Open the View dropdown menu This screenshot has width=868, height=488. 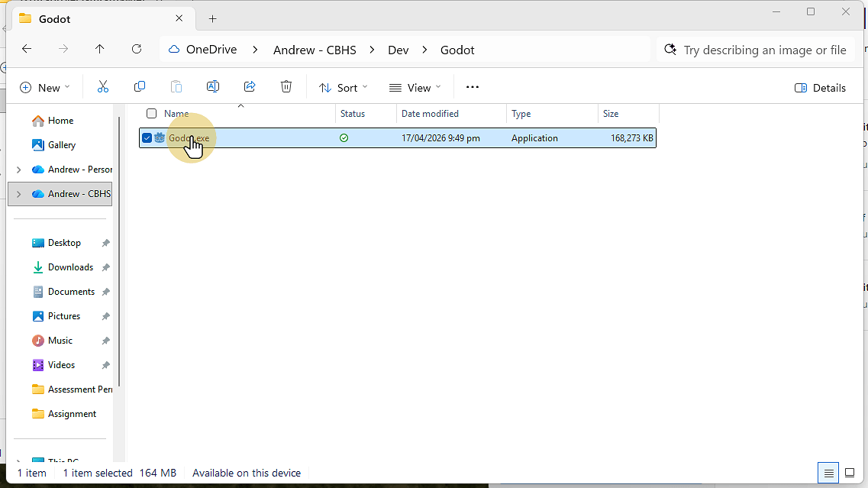pos(415,88)
